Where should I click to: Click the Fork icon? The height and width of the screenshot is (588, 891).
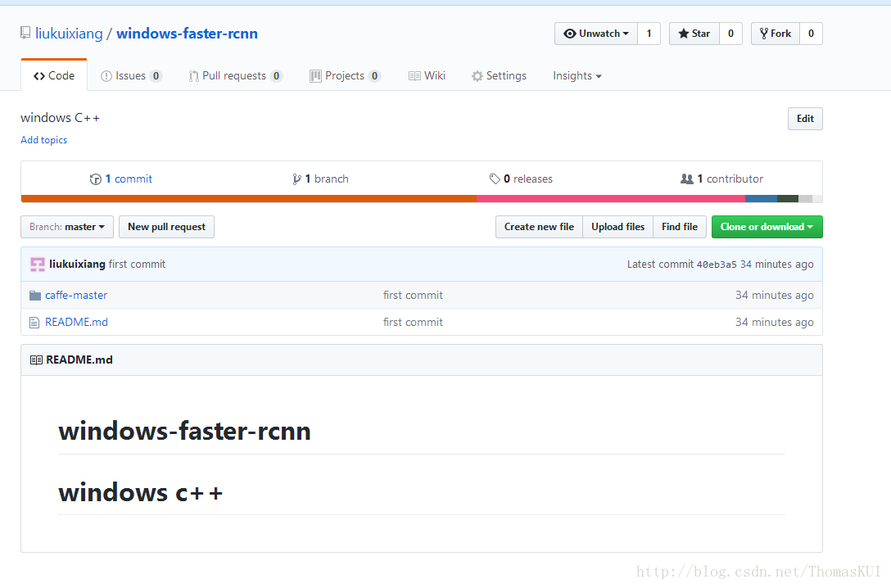tap(764, 34)
